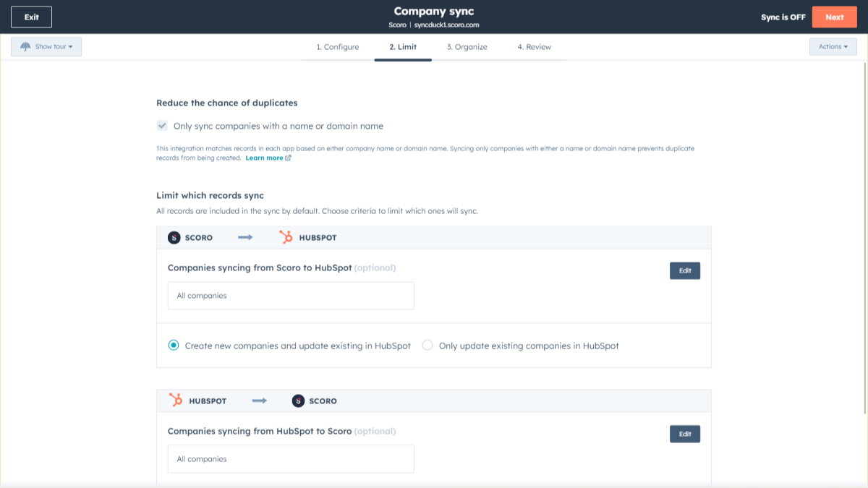The width and height of the screenshot is (868, 488).
Task: Click Companies syncing from HubSpot to Scoro label
Action: [x=260, y=431]
